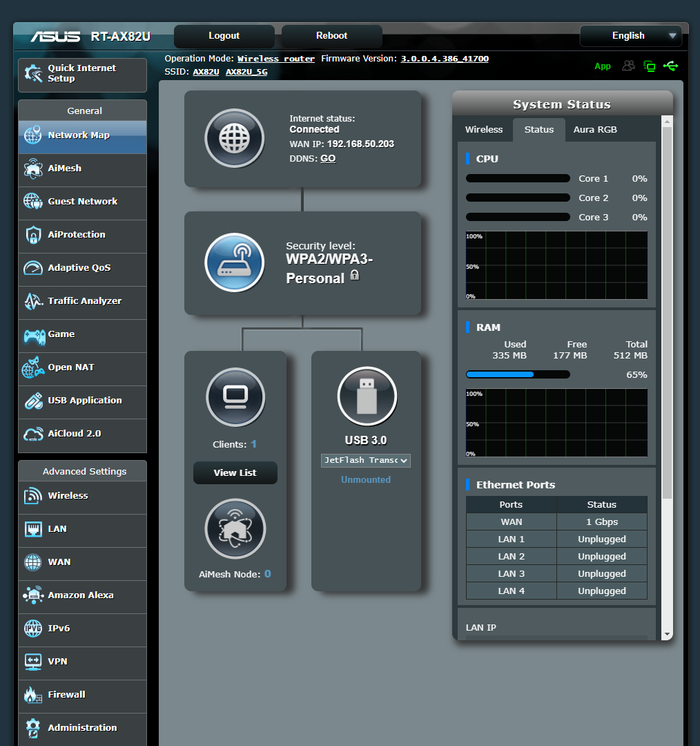700x746 pixels.
Task: Click the LAN port icon in sidebar
Action: tap(33, 529)
